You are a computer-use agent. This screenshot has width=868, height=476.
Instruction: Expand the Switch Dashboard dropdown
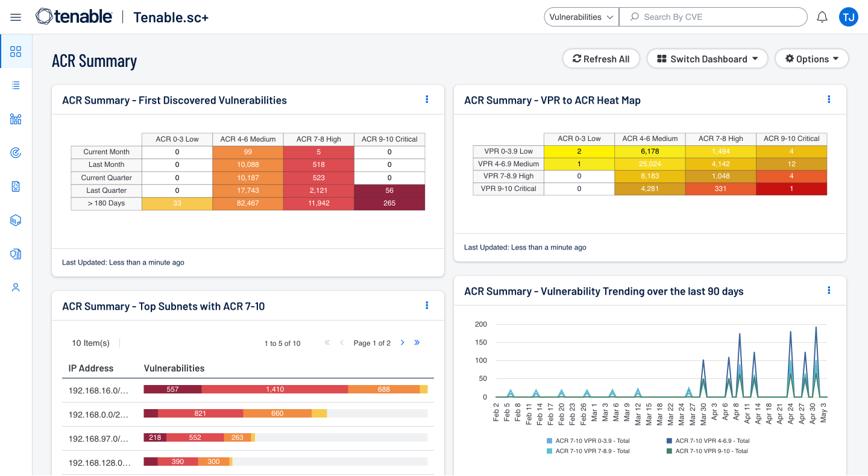point(707,59)
